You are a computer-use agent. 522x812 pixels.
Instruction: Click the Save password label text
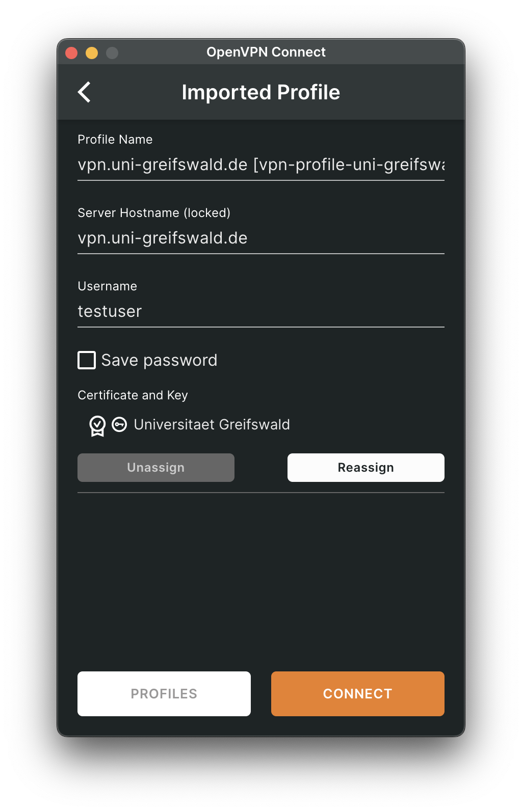pos(159,360)
